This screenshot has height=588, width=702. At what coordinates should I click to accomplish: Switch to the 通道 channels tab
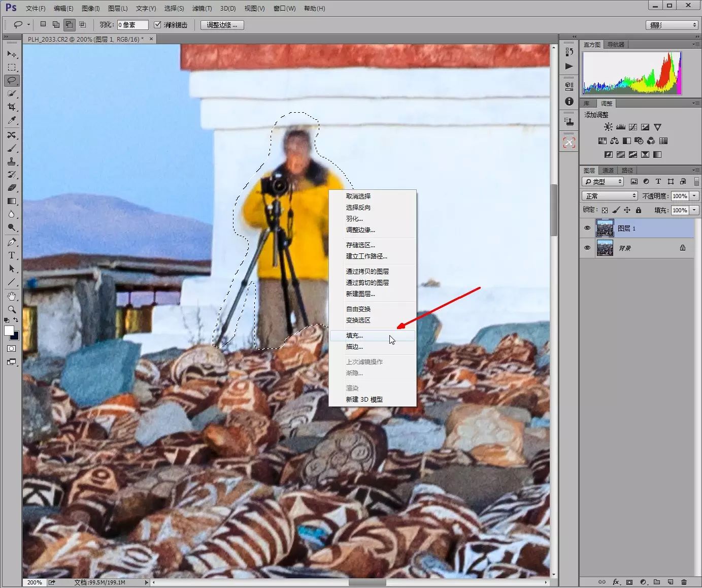coord(608,171)
